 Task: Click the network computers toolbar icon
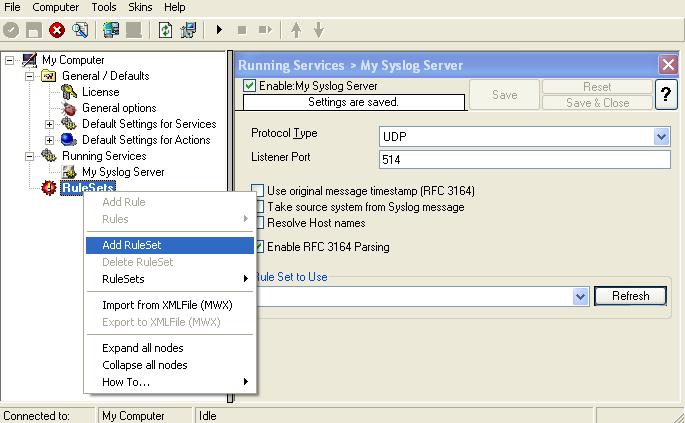click(188, 30)
